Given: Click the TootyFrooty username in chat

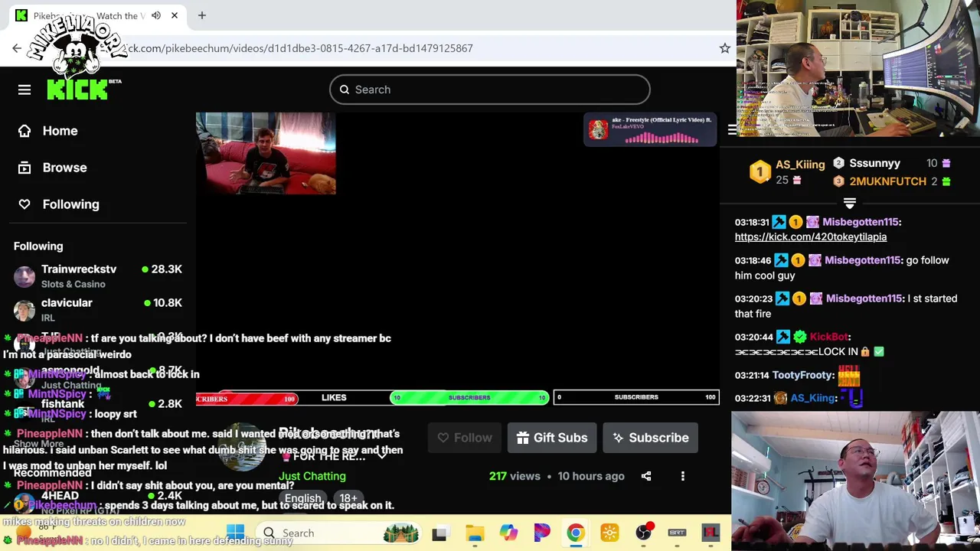Looking at the screenshot, I should coord(802,375).
